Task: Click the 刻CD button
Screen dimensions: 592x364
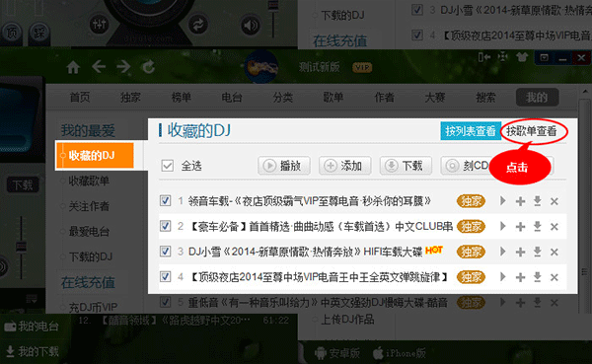Action: click(x=467, y=166)
